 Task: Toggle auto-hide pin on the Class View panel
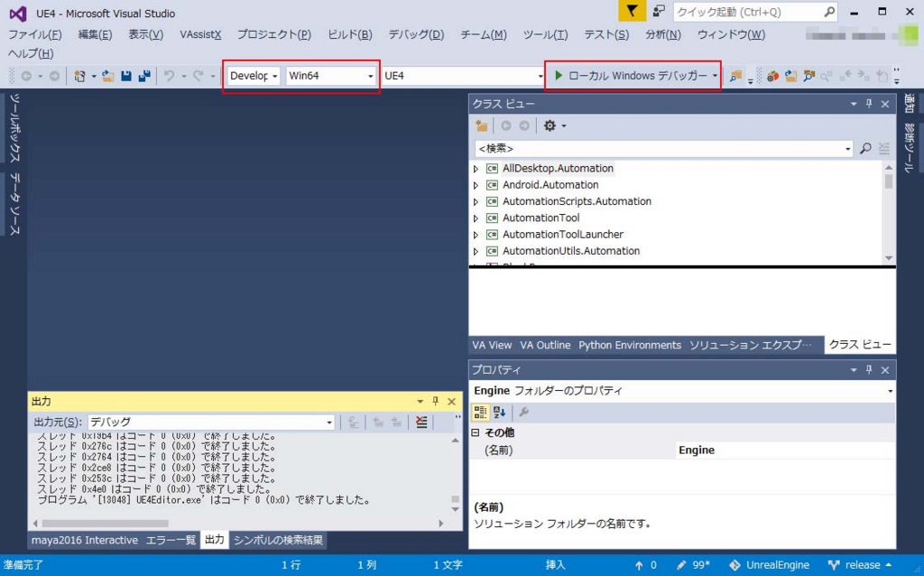(869, 104)
